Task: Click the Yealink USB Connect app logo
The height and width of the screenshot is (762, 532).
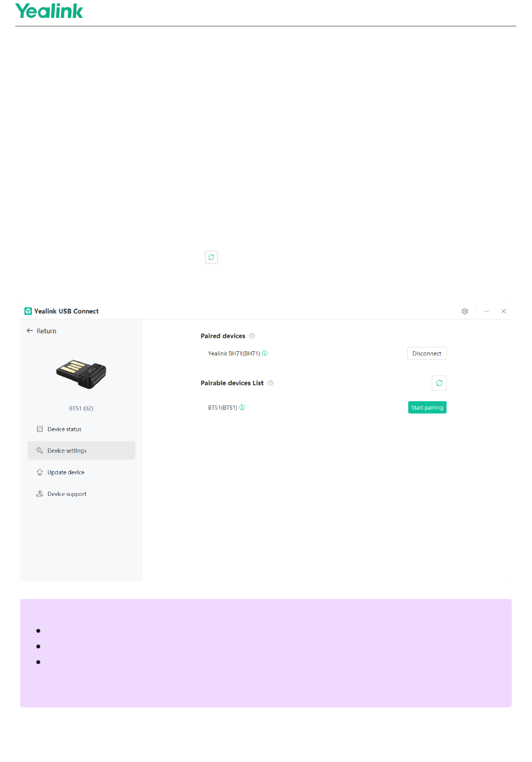Action: 28,311
